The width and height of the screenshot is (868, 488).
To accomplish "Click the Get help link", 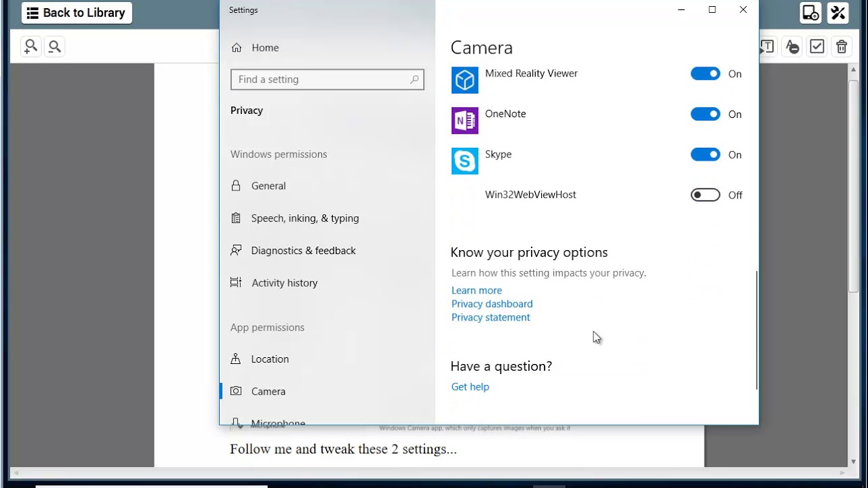I will pyautogui.click(x=470, y=386).
